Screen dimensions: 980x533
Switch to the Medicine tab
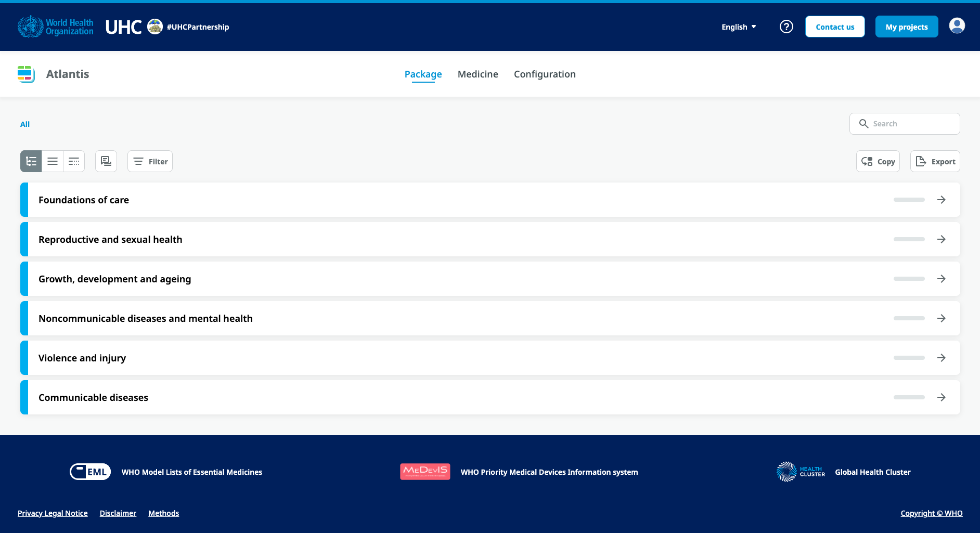click(x=478, y=74)
